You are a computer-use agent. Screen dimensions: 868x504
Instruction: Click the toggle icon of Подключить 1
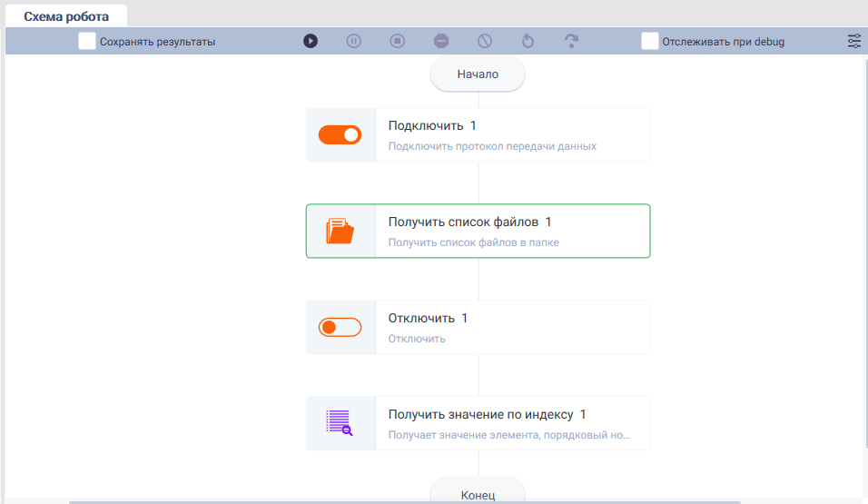(x=340, y=134)
